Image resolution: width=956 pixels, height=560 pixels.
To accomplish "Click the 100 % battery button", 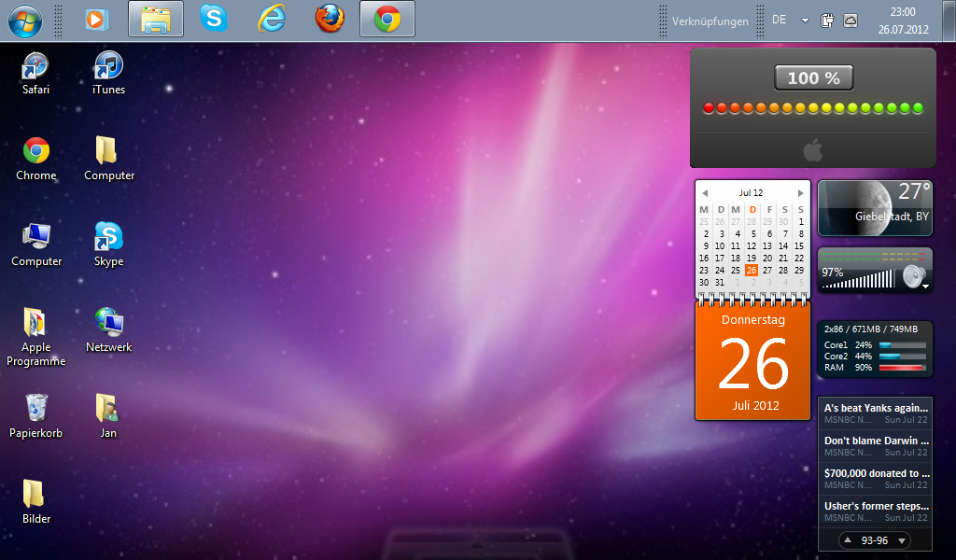I will pyautogui.click(x=813, y=78).
